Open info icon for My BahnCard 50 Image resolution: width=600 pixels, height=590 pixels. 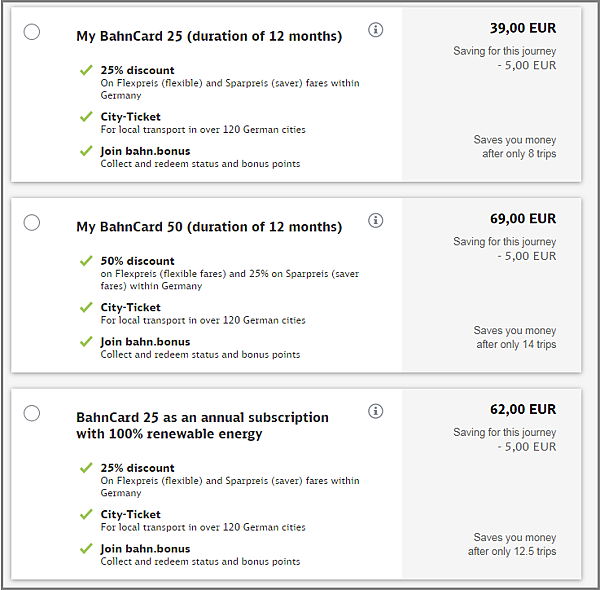coord(376,220)
